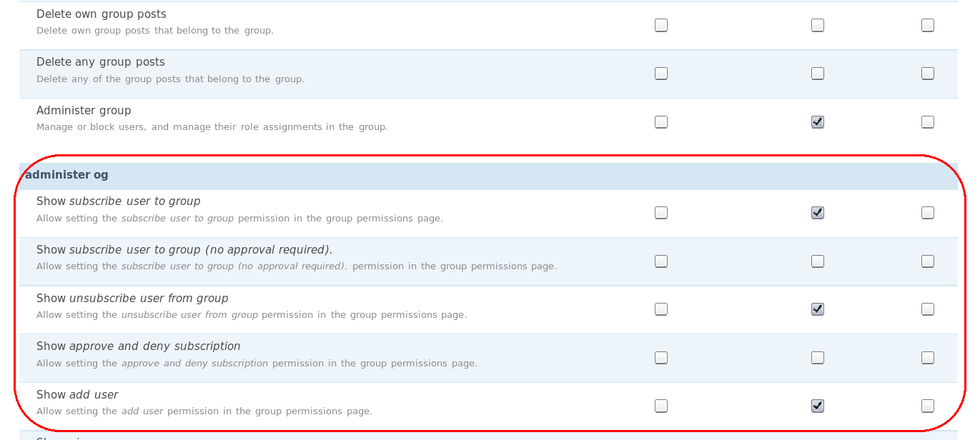Disable middle Show add user checkbox
Image resolution: width=980 pixels, height=440 pixels.
tap(817, 406)
